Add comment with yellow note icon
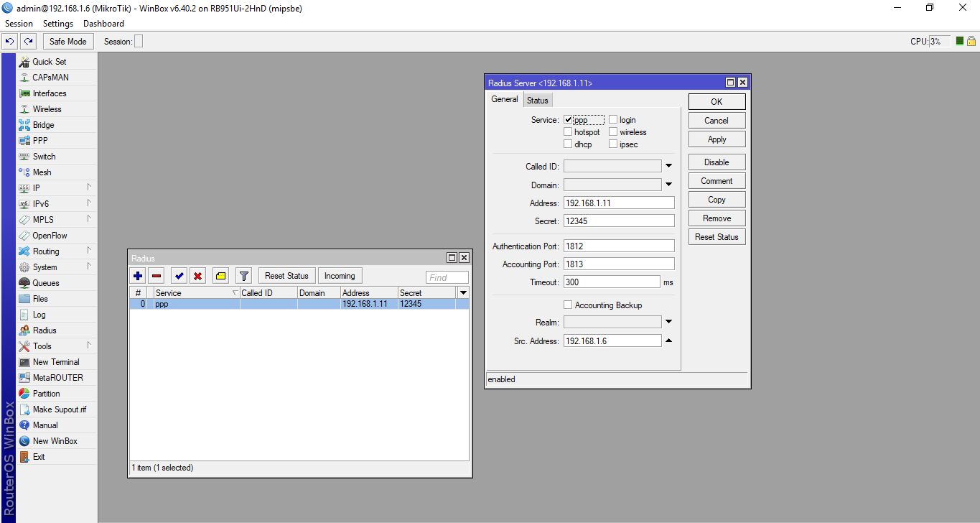The image size is (980, 523). tap(221, 276)
